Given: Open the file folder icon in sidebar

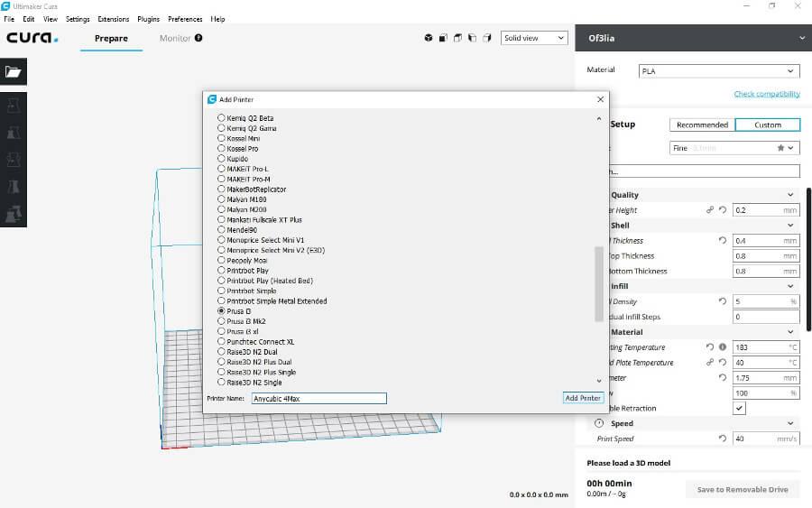Looking at the screenshot, I should pyautogui.click(x=14, y=71).
